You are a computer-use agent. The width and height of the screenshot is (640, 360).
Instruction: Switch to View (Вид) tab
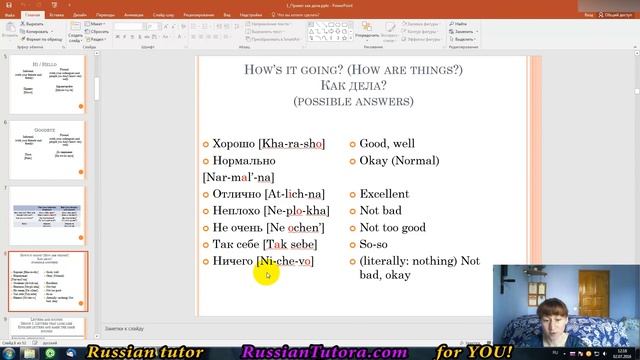[x=227, y=15]
